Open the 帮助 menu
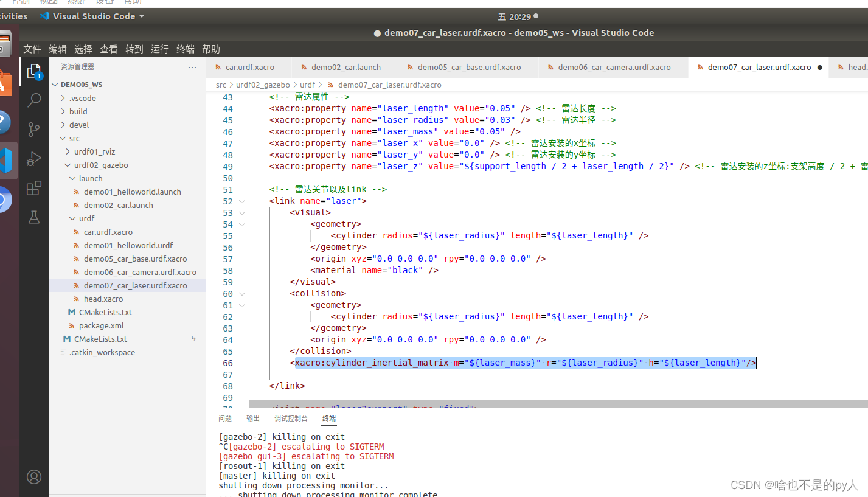The image size is (868, 497). click(211, 49)
